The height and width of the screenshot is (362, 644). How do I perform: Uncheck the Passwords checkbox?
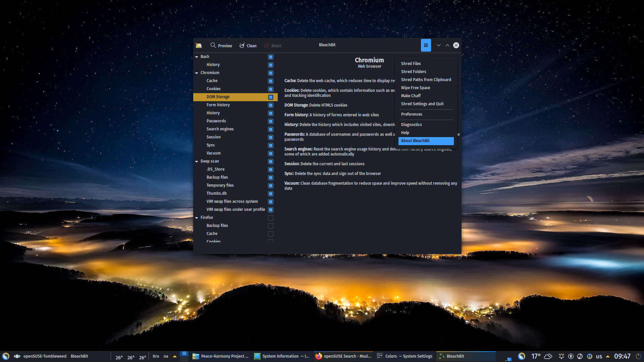point(271,121)
